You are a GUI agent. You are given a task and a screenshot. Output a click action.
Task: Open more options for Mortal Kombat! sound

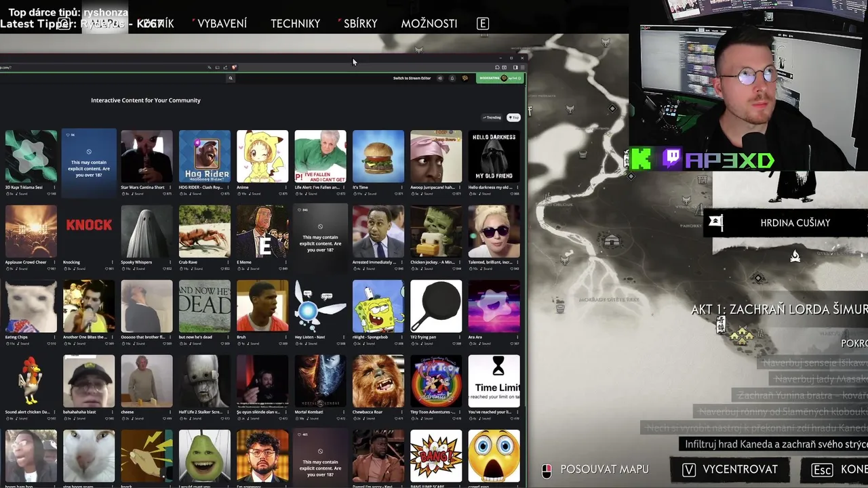click(344, 412)
